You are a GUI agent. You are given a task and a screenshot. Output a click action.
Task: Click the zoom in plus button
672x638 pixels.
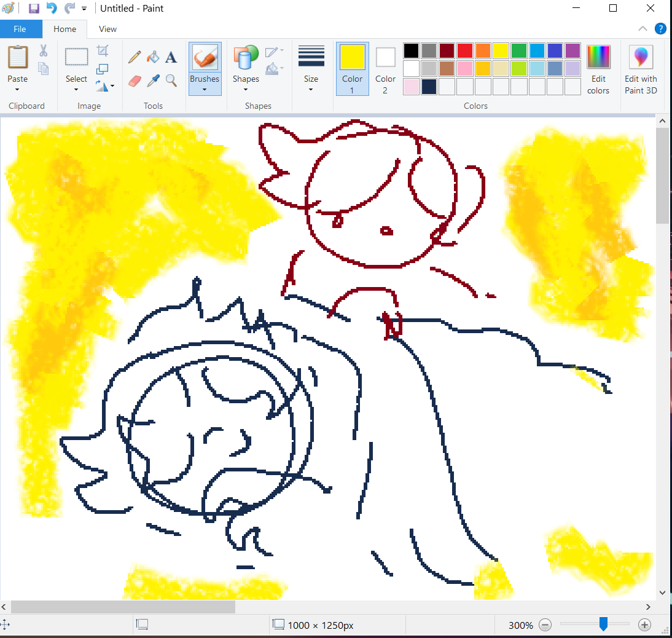click(644, 625)
